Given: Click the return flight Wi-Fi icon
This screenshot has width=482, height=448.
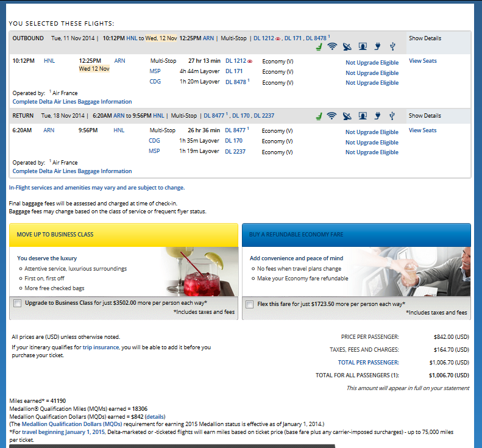Looking at the screenshot, I should pyautogui.click(x=332, y=116).
